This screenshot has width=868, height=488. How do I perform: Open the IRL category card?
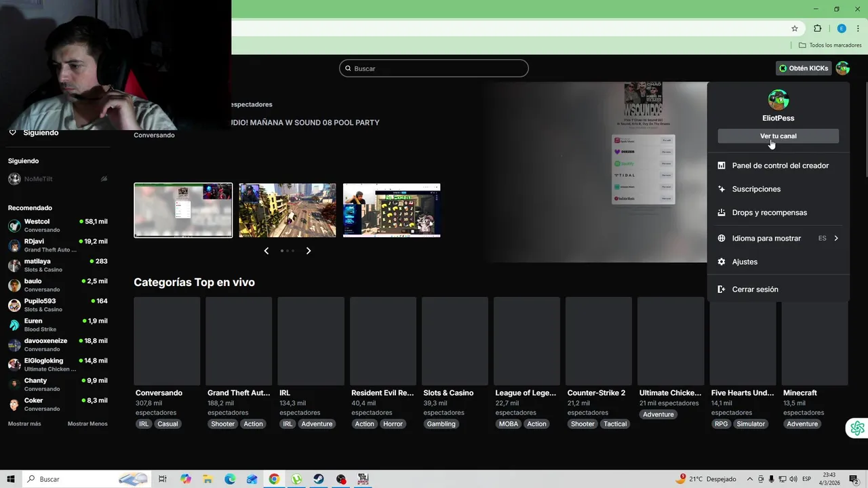pos(311,341)
